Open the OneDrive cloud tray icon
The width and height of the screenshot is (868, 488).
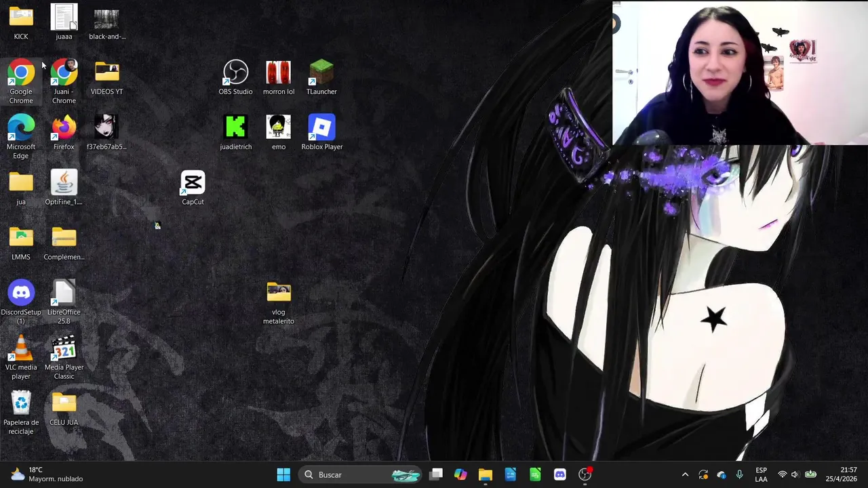pos(722,474)
